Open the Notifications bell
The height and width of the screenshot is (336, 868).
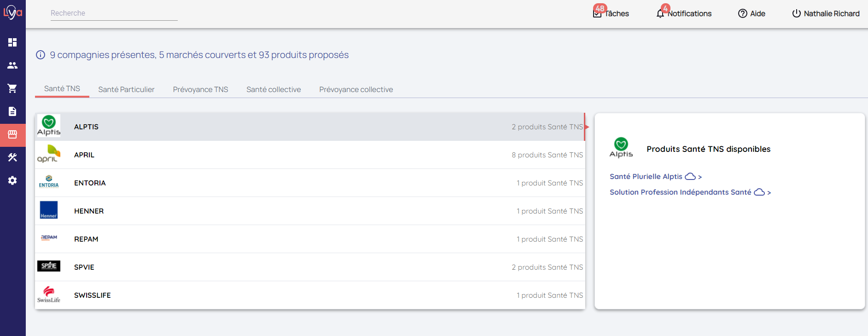click(x=684, y=13)
